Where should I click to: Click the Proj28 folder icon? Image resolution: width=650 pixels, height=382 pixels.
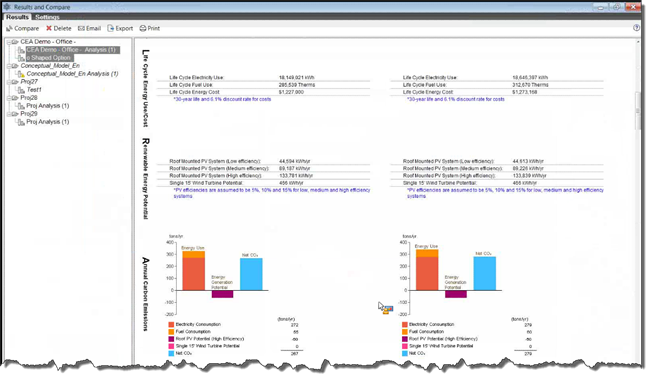tap(15, 98)
